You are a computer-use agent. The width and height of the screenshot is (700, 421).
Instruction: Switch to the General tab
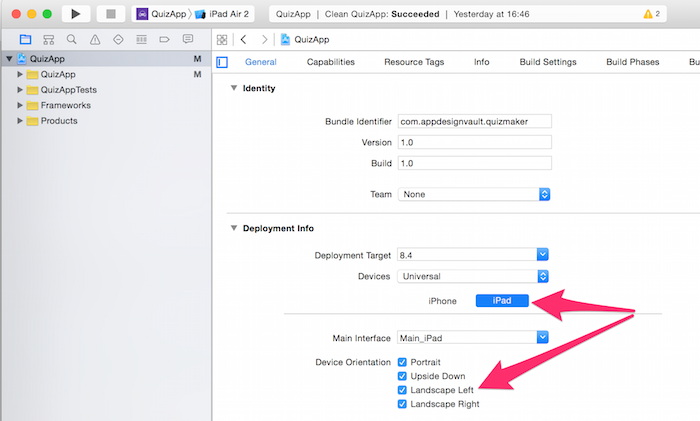click(x=261, y=62)
